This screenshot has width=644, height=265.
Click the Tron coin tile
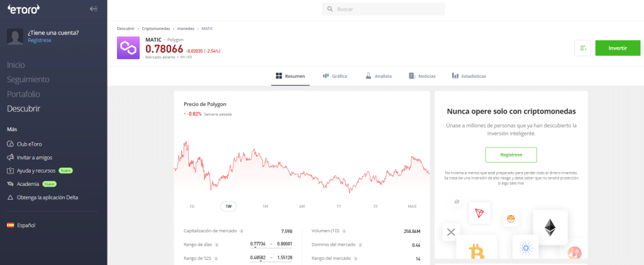(479, 213)
